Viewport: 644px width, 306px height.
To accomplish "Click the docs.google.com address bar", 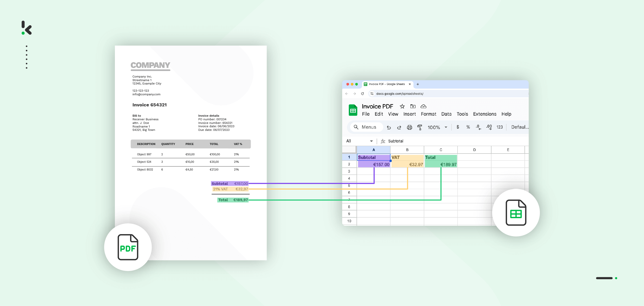I will pos(448,94).
